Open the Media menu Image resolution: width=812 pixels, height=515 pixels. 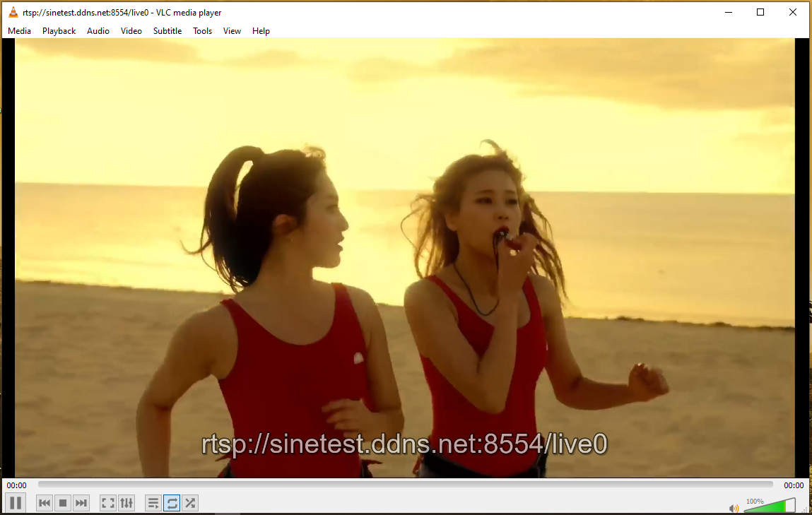pos(19,31)
